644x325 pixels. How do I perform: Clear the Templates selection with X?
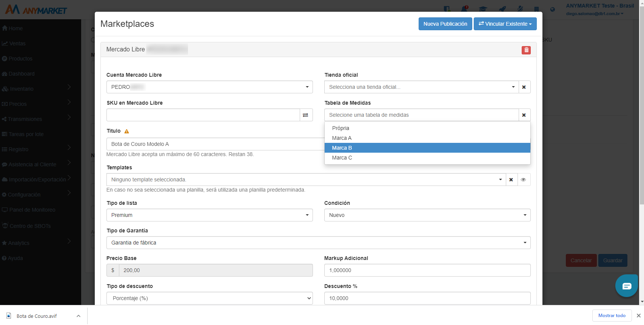coord(511,180)
